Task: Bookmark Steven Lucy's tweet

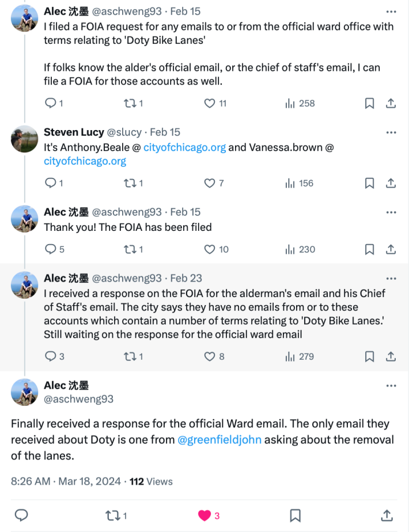Action: click(369, 183)
